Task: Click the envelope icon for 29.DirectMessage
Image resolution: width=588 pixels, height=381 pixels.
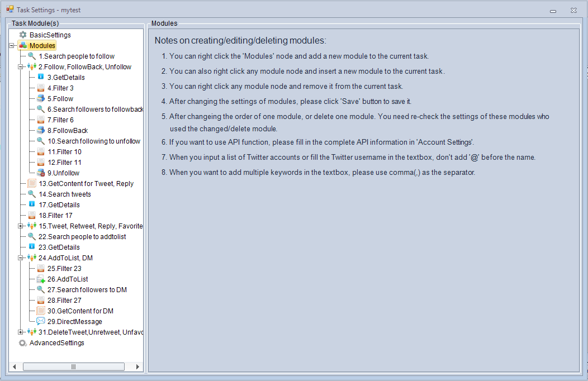Action: coord(41,321)
